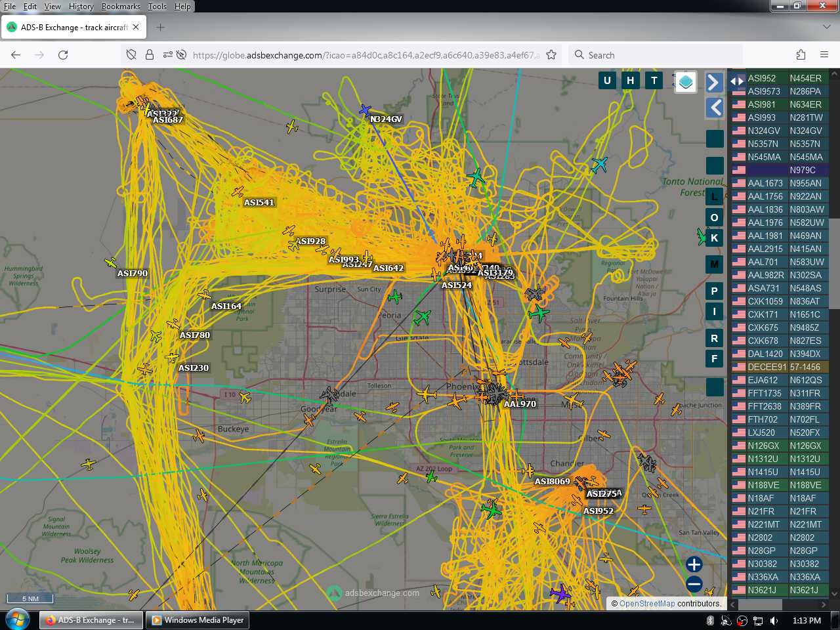This screenshot has height=630, width=840.
Task: Open the Bookmarks menu
Action: (121, 7)
